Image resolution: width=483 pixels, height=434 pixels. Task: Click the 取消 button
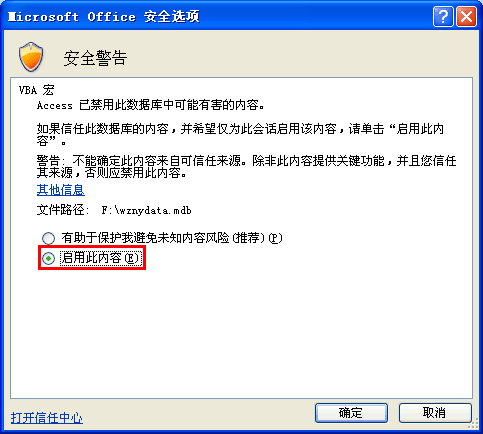point(435,413)
